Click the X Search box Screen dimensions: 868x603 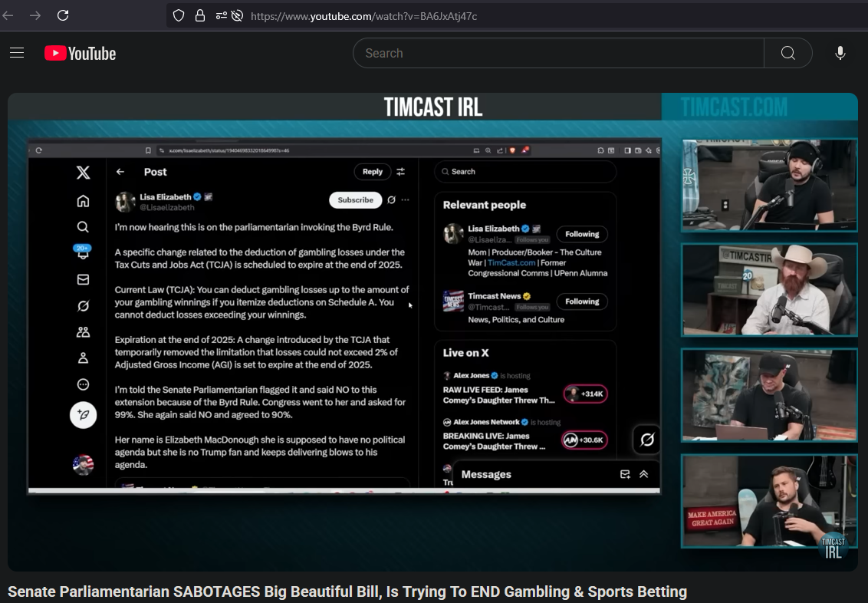pos(525,172)
